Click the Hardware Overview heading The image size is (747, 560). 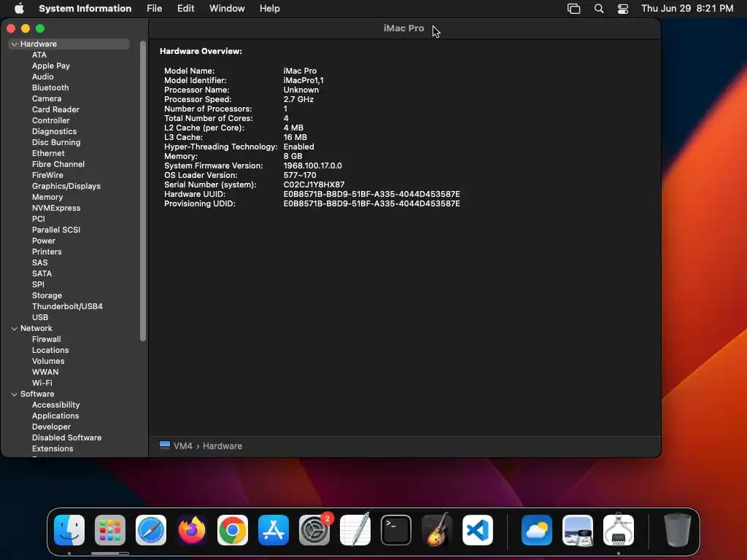(201, 52)
